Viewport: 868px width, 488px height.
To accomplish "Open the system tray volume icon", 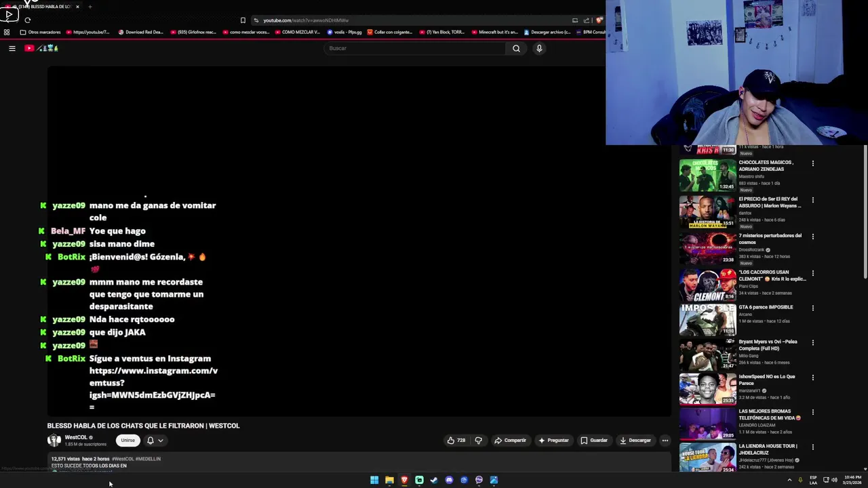I will 834,480.
